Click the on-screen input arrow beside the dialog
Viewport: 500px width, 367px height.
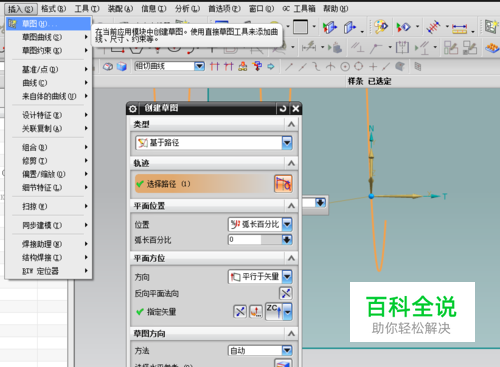pyautogui.click(x=320, y=203)
